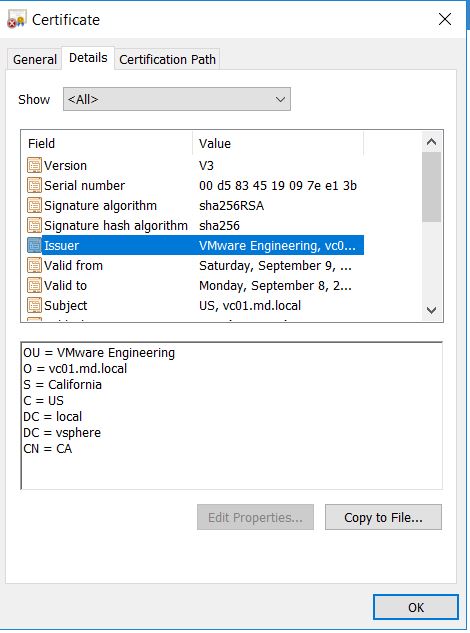Click the field list scroll up arrow
This screenshot has height=633, width=470.
tap(431, 142)
